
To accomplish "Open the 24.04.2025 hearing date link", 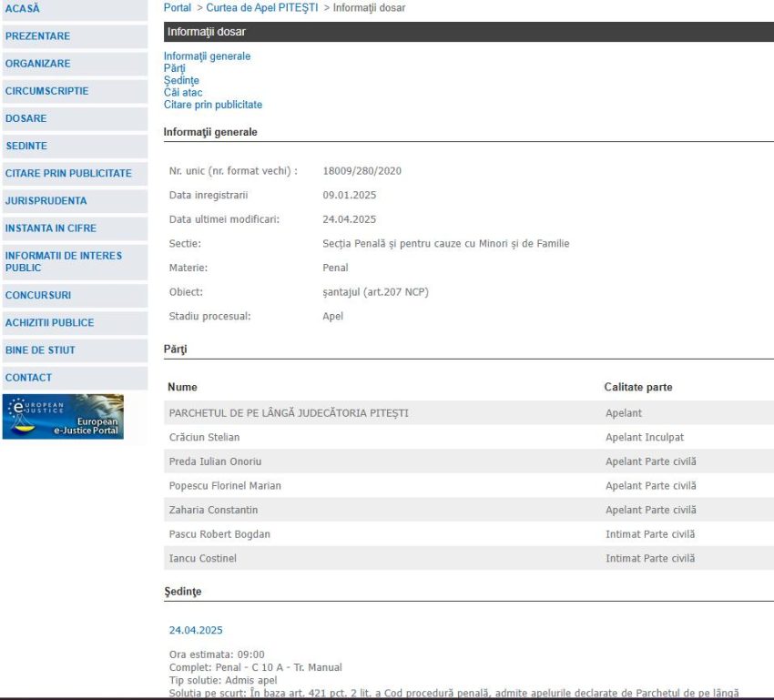I will pyautogui.click(x=196, y=630).
